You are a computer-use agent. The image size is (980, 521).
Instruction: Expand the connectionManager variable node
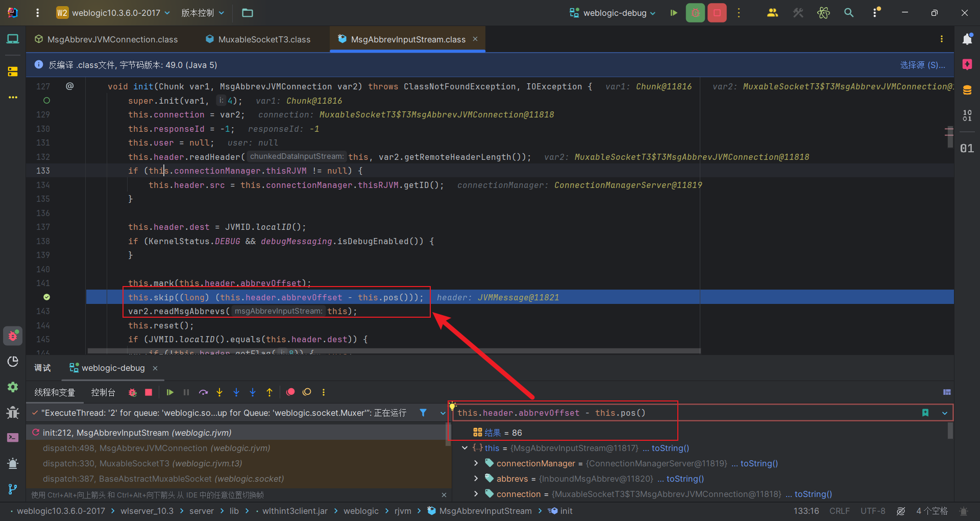[476, 463]
